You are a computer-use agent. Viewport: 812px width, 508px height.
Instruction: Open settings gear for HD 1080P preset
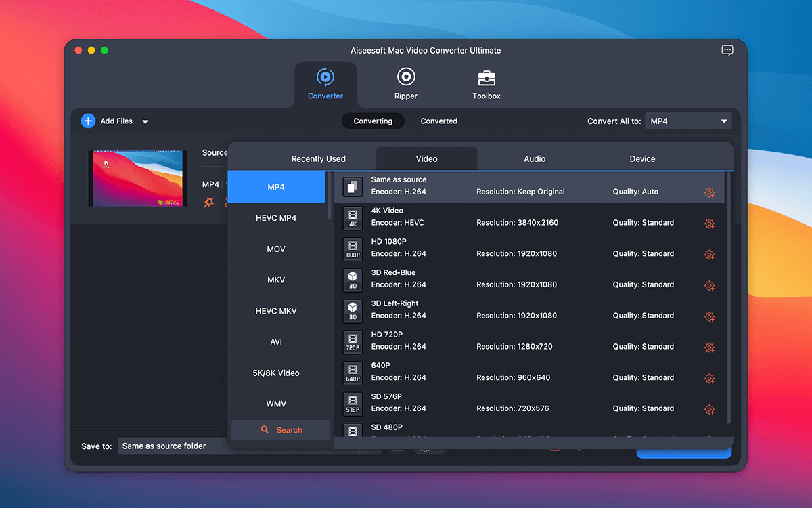coord(709,255)
